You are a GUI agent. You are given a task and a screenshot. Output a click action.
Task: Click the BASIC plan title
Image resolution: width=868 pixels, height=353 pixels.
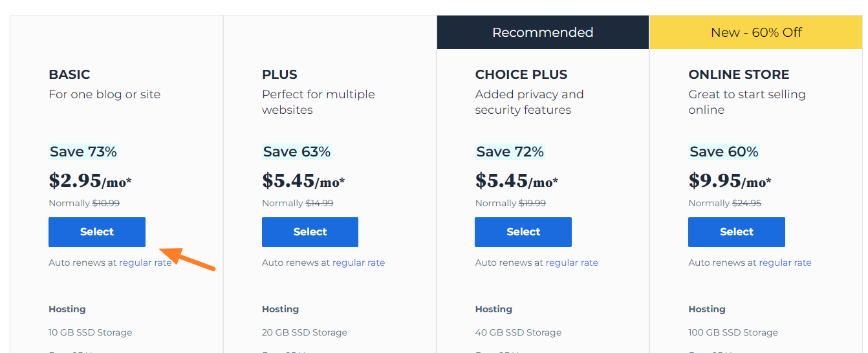pyautogui.click(x=69, y=74)
